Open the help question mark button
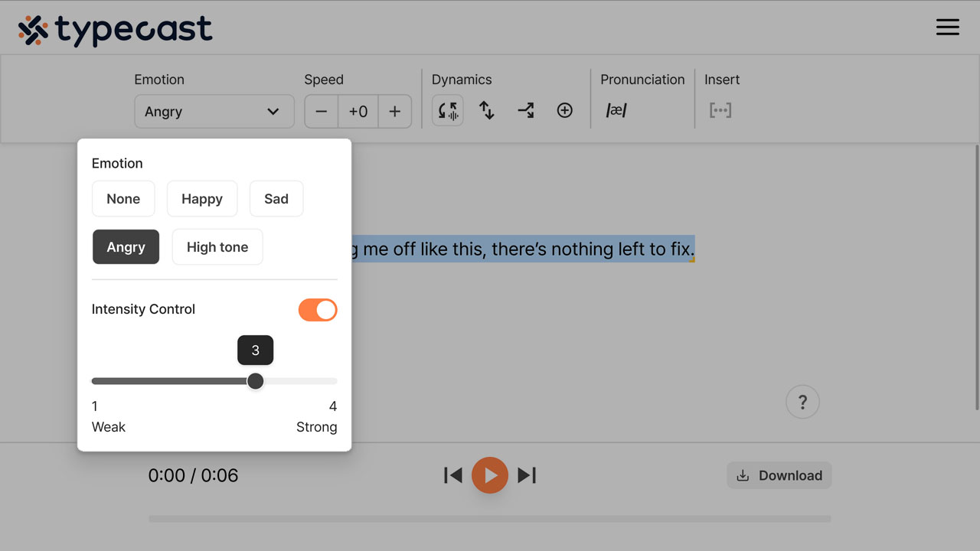The width and height of the screenshot is (980, 551). 802,402
